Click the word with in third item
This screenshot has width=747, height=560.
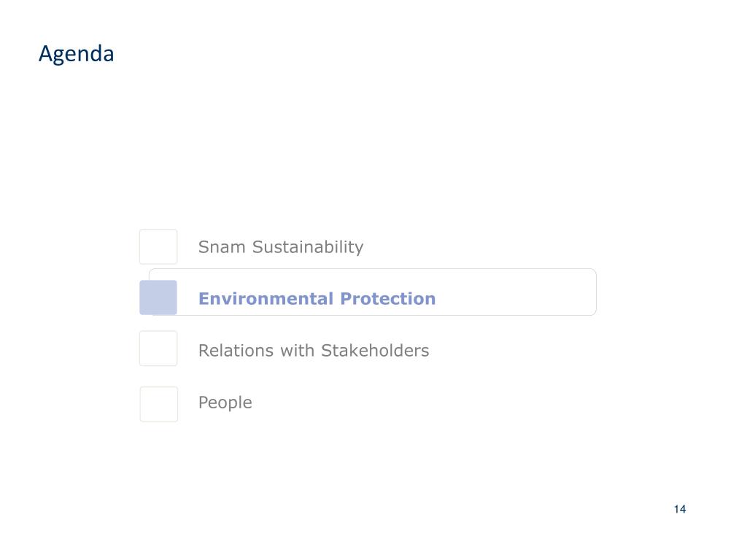pos(298,351)
